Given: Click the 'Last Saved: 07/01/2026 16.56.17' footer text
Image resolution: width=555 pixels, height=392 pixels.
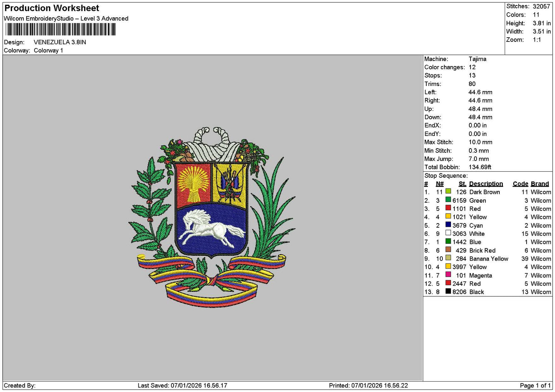Looking at the screenshot, I should pyautogui.click(x=182, y=385).
